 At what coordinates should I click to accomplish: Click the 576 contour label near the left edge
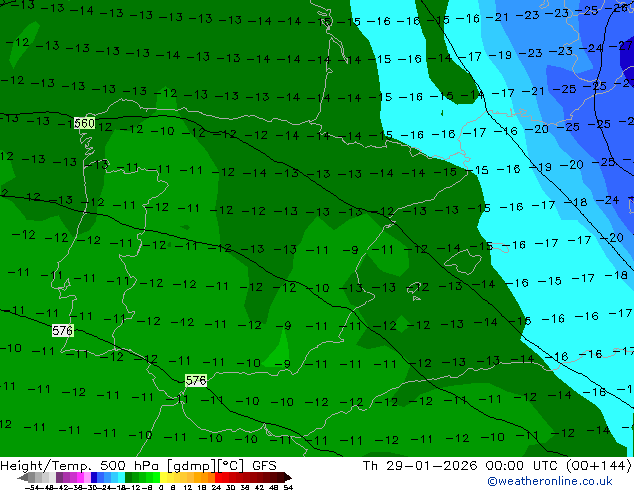pyautogui.click(x=63, y=331)
